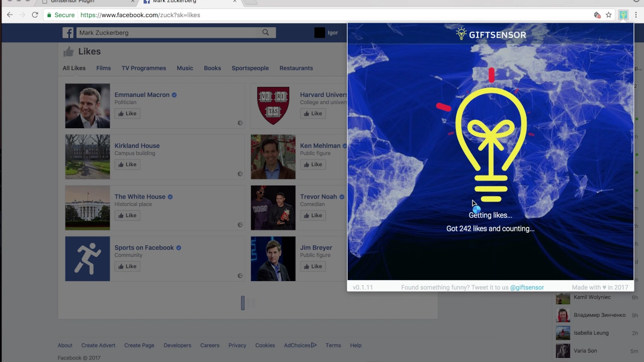
Task: Open chat with Kamil Wolyniec
Action: 597,297
